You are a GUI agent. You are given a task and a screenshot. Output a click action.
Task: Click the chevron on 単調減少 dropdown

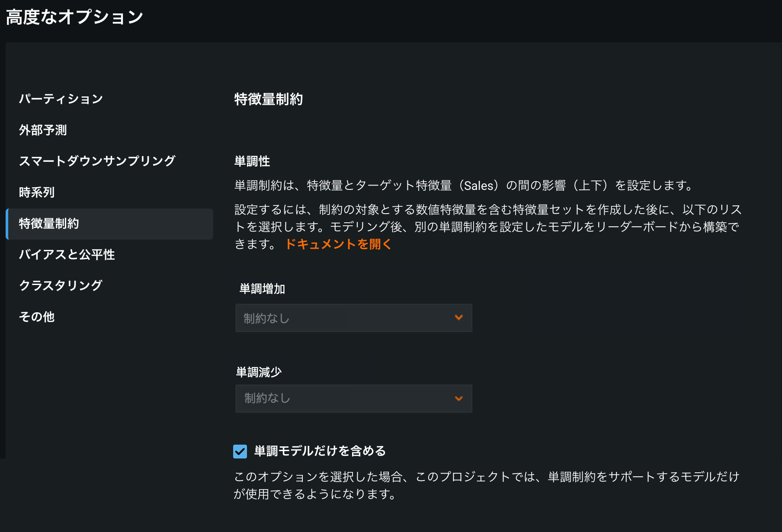tap(459, 398)
